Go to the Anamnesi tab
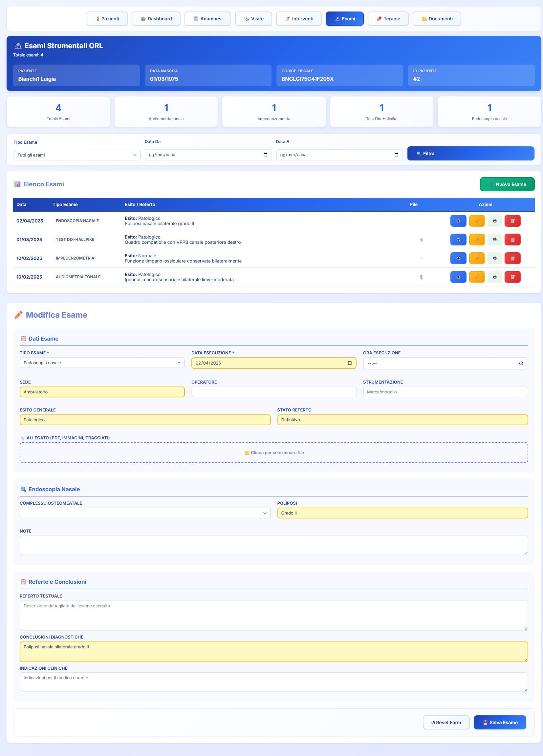This screenshot has height=756, width=543. [207, 19]
